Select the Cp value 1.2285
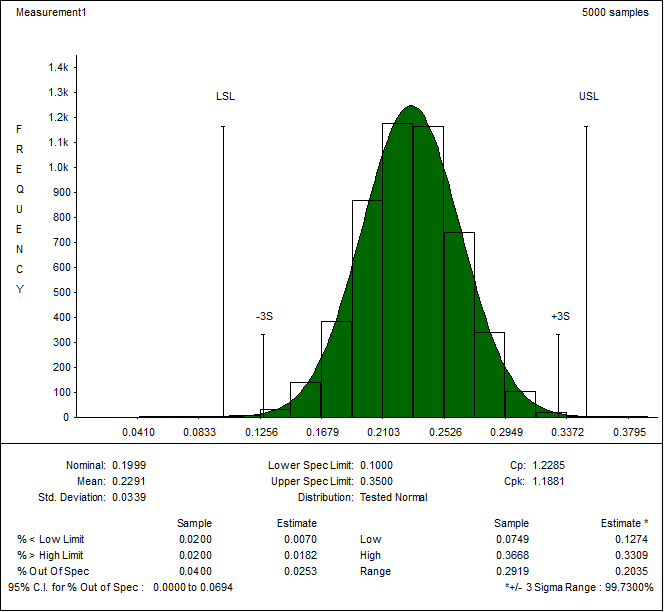 tap(548, 465)
